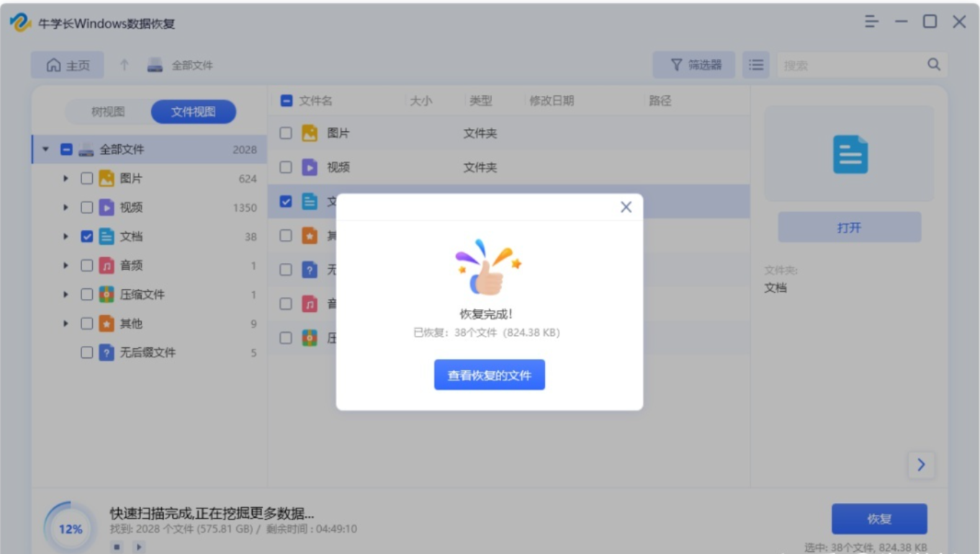
Task: Sort by the 路径 column header
Action: (660, 101)
